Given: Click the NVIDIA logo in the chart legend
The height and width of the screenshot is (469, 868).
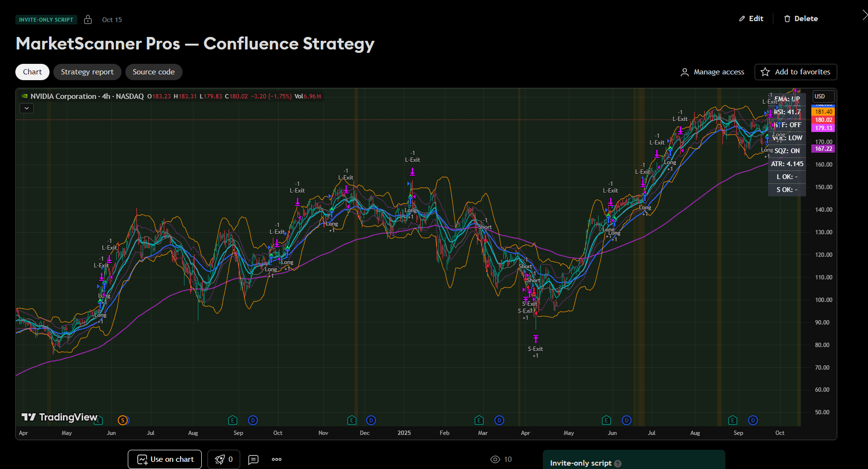Looking at the screenshot, I should [x=24, y=96].
